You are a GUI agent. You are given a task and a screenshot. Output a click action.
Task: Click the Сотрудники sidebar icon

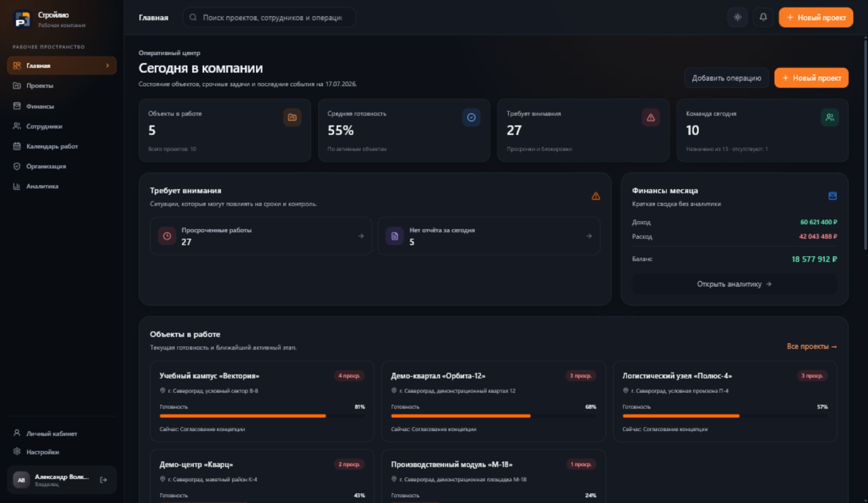pos(17,126)
